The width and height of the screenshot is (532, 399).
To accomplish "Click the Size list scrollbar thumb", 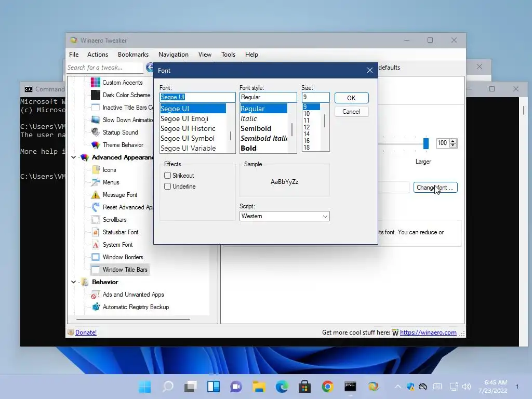I will (325, 121).
